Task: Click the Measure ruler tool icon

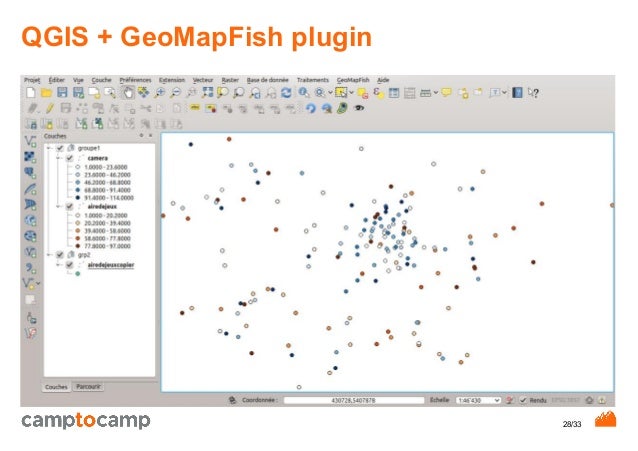Action: click(425, 93)
